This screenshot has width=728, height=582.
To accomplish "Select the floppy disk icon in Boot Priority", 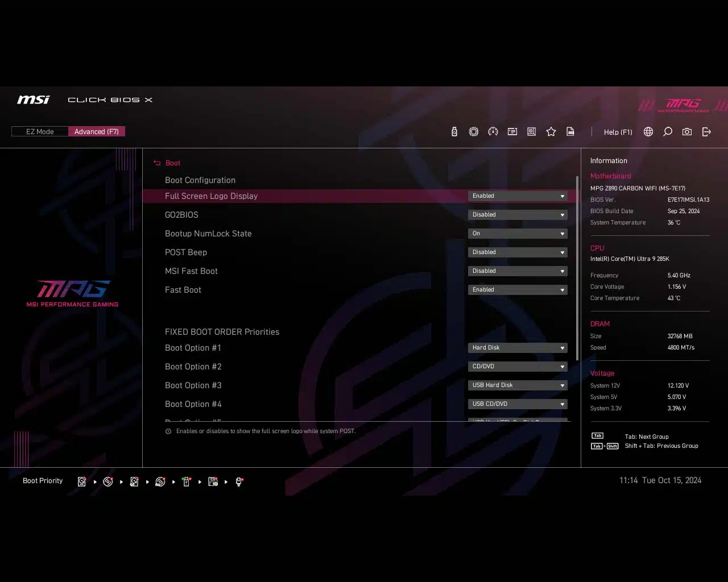I will click(x=213, y=481).
